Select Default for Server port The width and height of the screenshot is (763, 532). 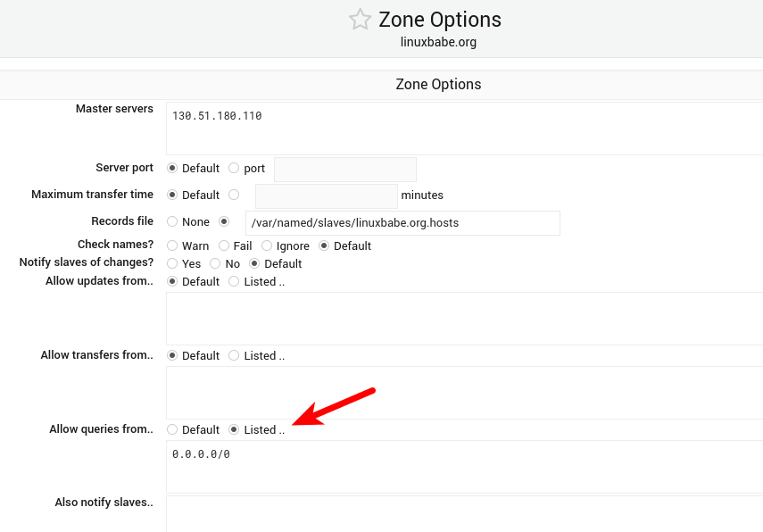(x=172, y=168)
